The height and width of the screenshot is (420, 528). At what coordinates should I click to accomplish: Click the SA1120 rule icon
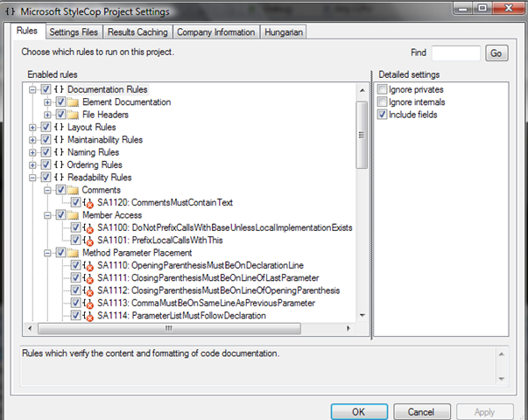(88, 203)
